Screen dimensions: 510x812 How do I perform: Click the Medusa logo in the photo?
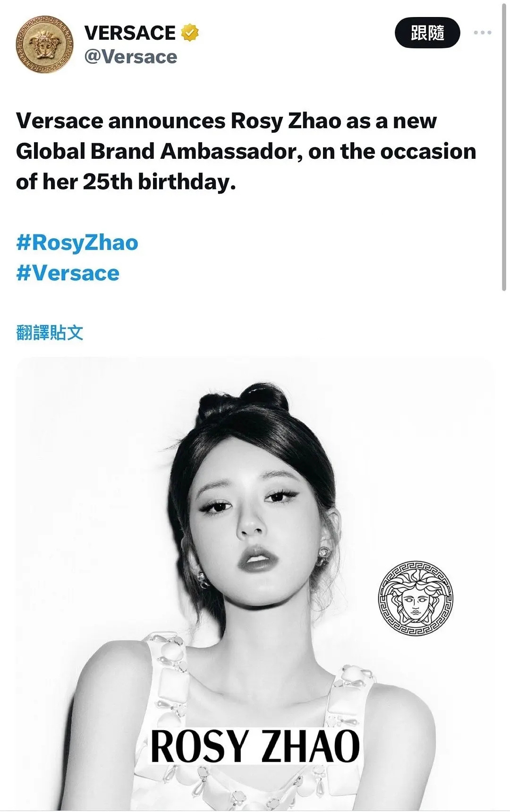pos(416,598)
